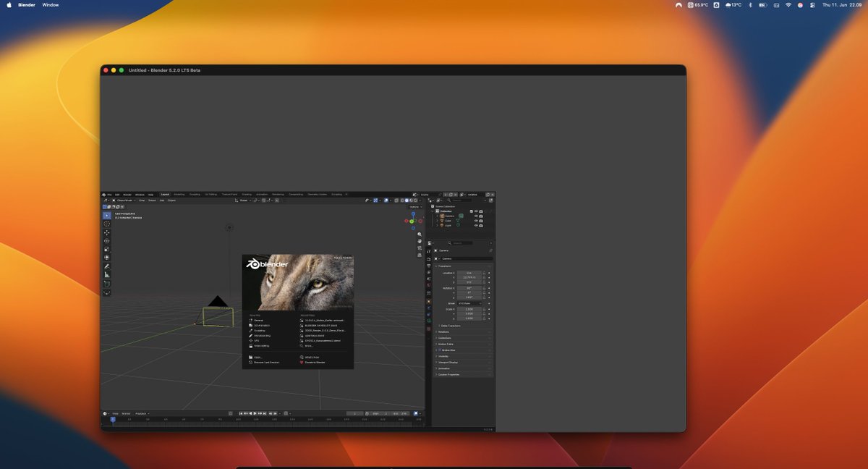Jump to the first frame in timeline
This screenshot has width=868, height=469.
(x=241, y=413)
